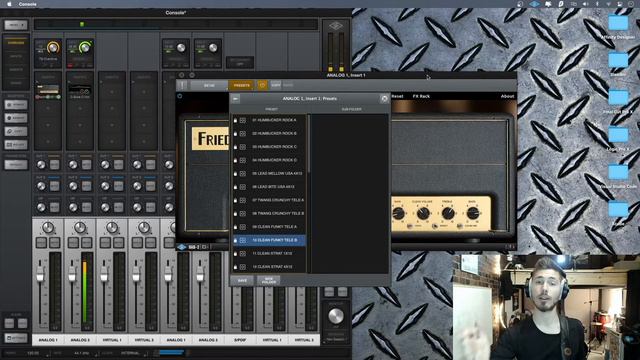Click the grid icon beside 07 TWANG CRUNCHY TELE A
The width and height of the screenshot is (640, 360).
pos(243,200)
